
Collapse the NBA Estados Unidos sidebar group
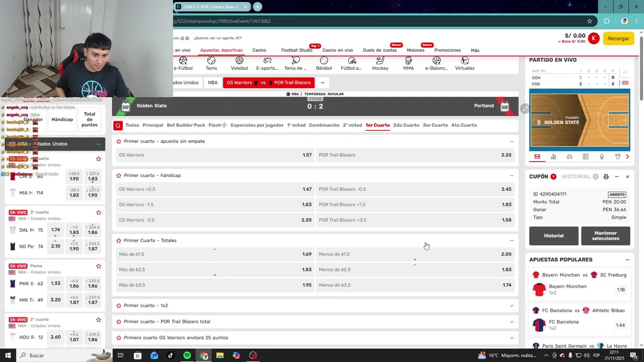click(x=99, y=144)
